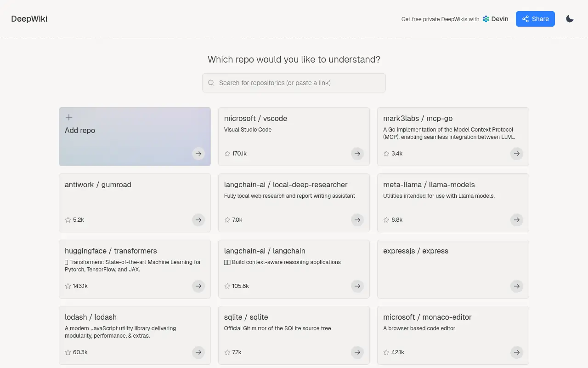Click the arrow on the expressjs / express card

[x=516, y=286]
